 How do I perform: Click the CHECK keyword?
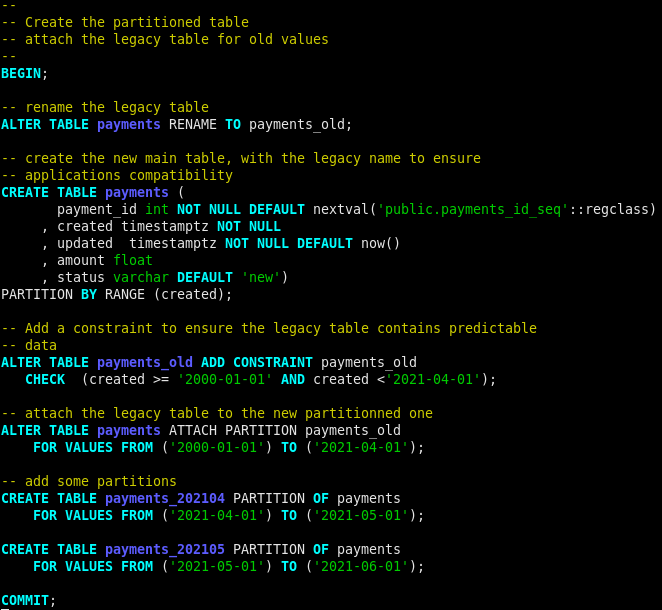pos(45,380)
